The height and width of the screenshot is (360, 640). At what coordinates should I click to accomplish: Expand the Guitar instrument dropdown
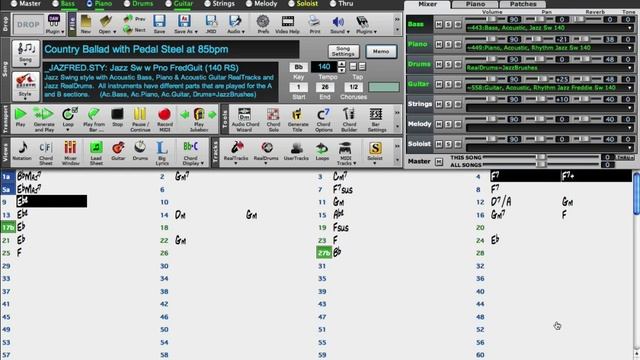point(631,88)
